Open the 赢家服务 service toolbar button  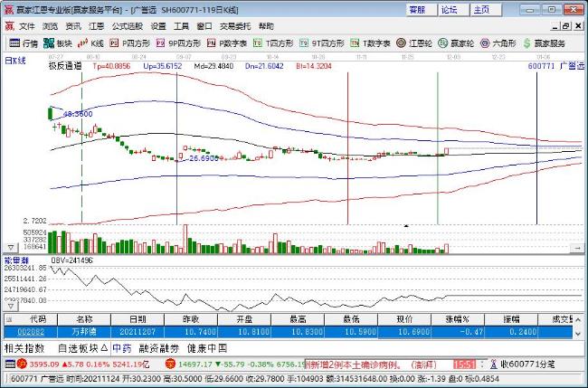548,43
